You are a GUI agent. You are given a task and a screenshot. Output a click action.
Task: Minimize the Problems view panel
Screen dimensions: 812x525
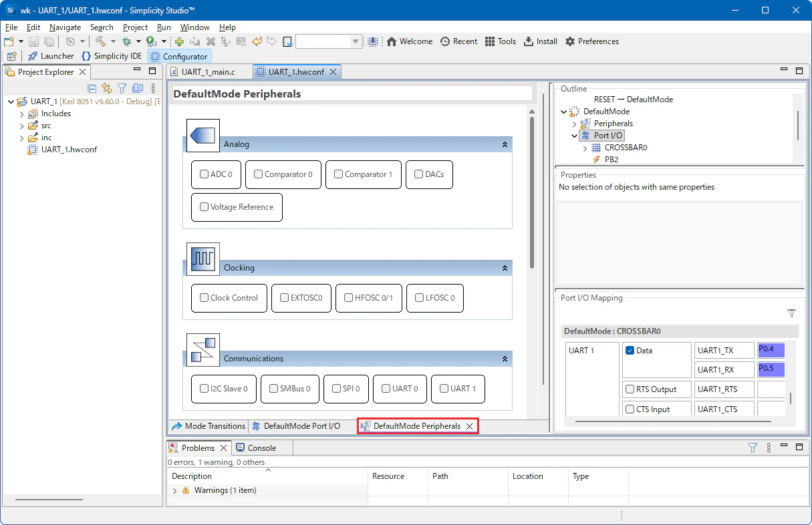(785, 447)
